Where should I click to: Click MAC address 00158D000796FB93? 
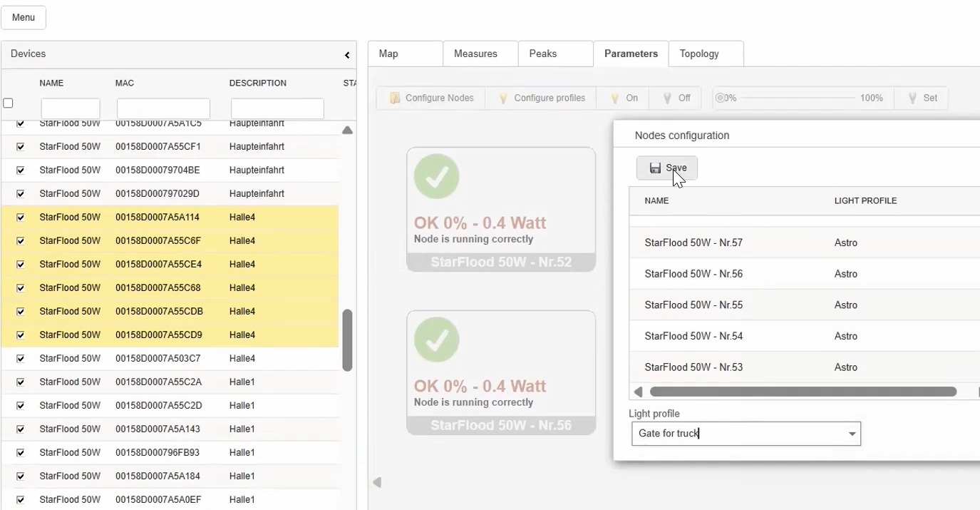pos(158,453)
